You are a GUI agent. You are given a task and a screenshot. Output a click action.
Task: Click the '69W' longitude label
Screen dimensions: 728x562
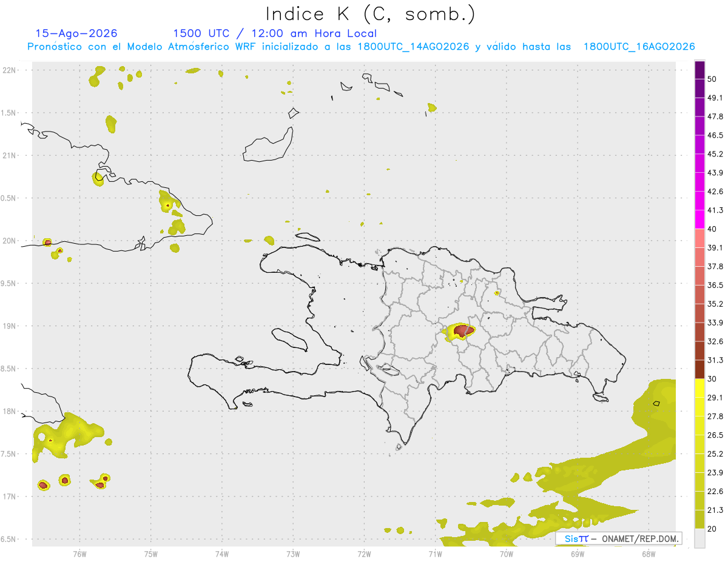pyautogui.click(x=578, y=554)
